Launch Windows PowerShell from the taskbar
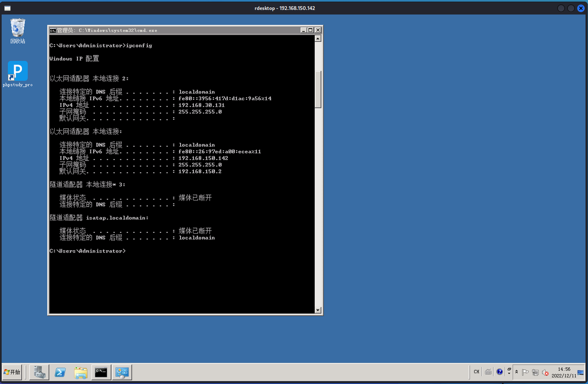Screen dimensions: 588x384 click(60, 372)
